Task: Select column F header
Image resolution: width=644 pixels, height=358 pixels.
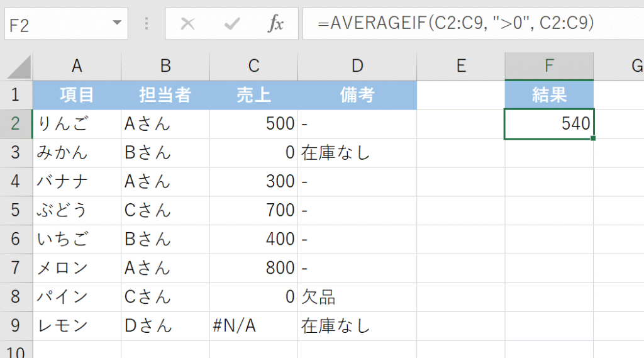Action: [549, 66]
